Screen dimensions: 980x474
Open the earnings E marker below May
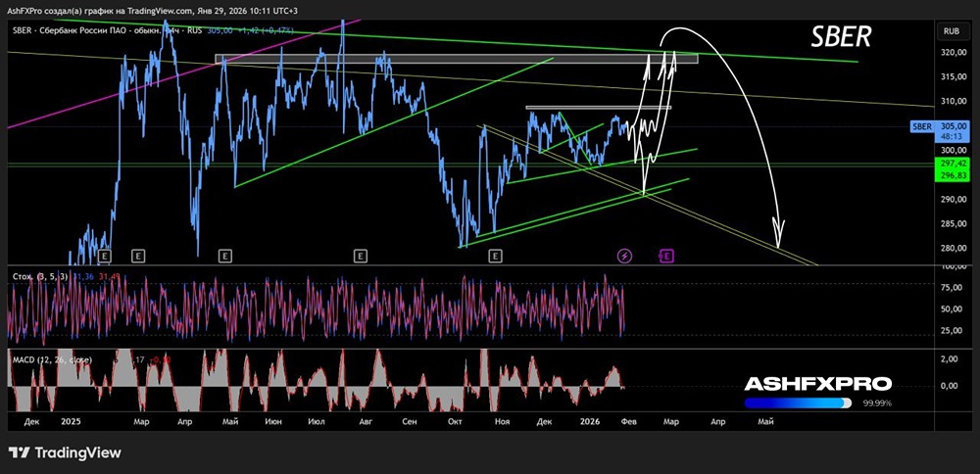[224, 256]
